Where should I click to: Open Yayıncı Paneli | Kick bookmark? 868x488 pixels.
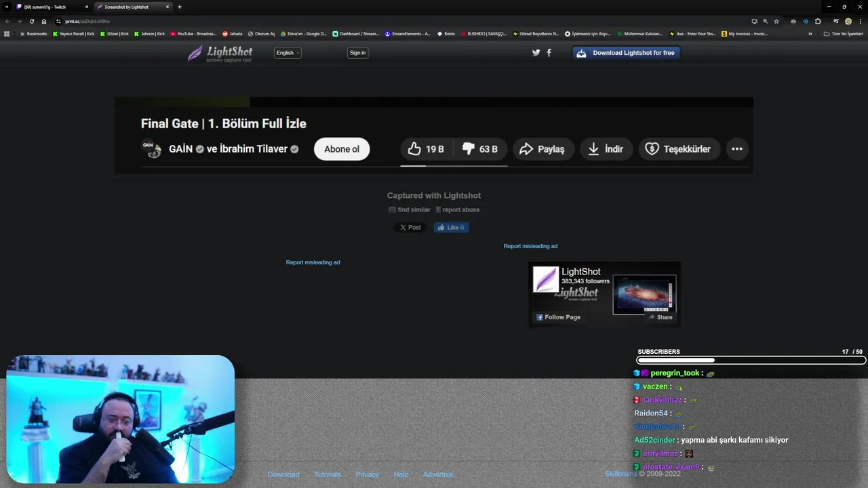(74, 34)
